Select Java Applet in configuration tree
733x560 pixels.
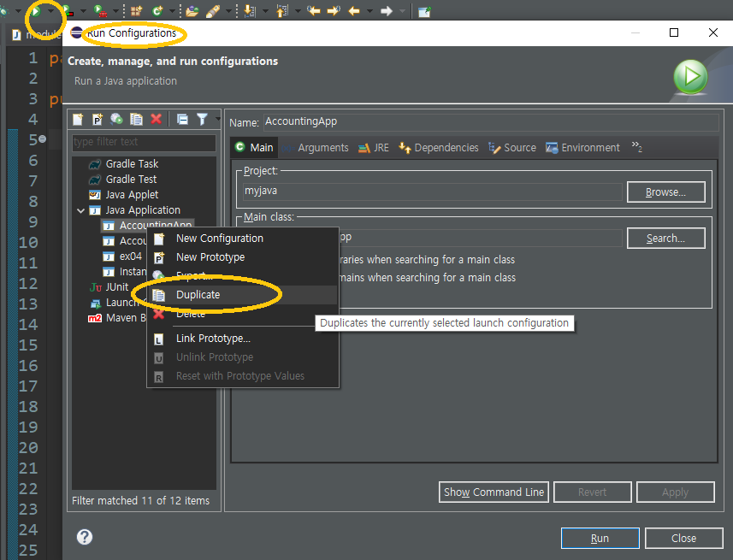132,195
